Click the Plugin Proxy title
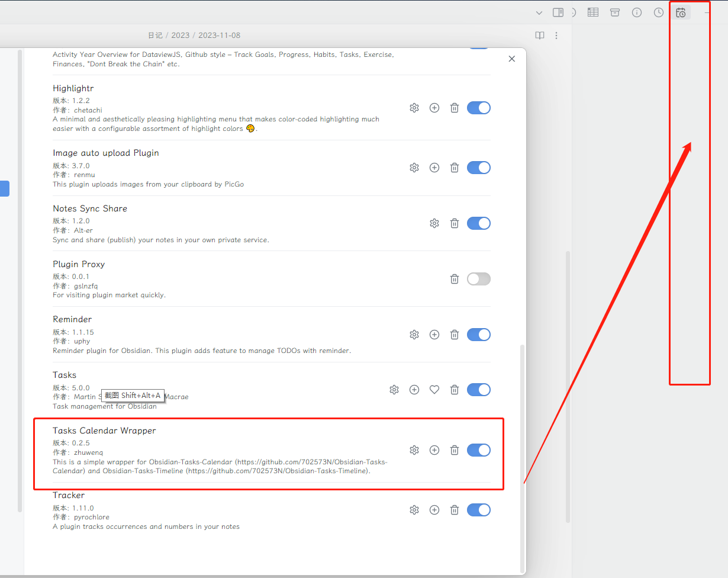The width and height of the screenshot is (728, 578). [79, 264]
